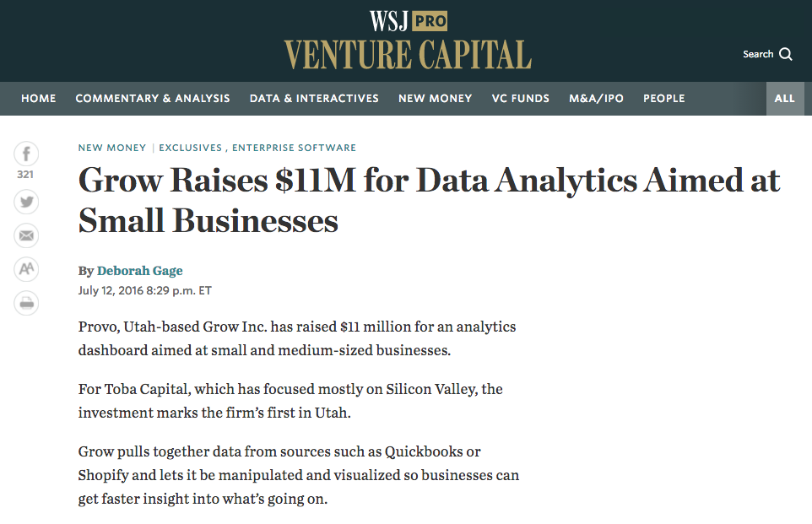Open the New Money category link
Screen dimensions: 812x524
(x=112, y=148)
